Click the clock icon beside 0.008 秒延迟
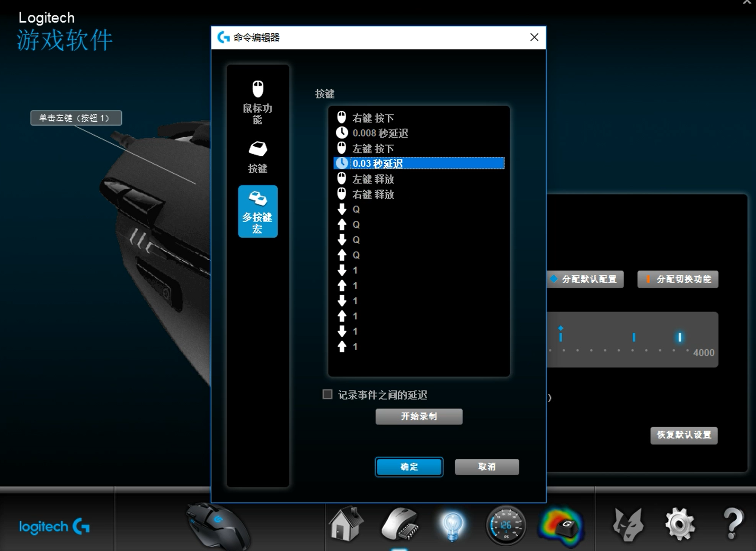Viewport: 756px width, 551px height. 342,132
